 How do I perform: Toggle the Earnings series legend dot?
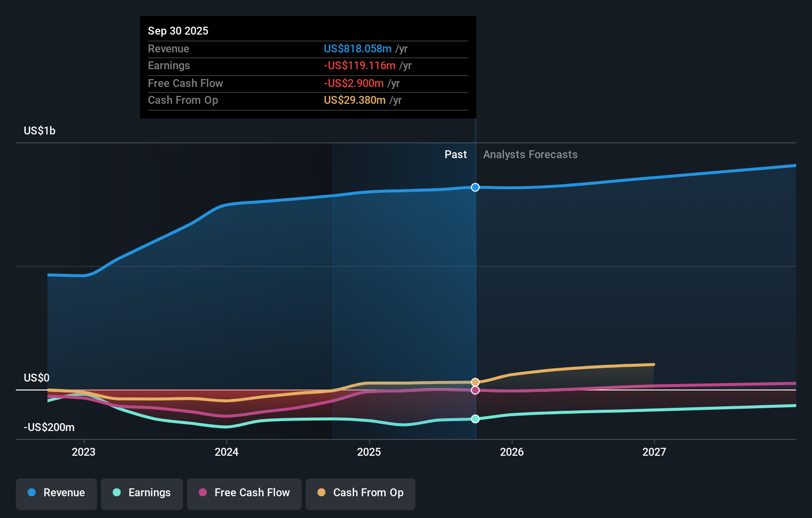click(x=116, y=493)
